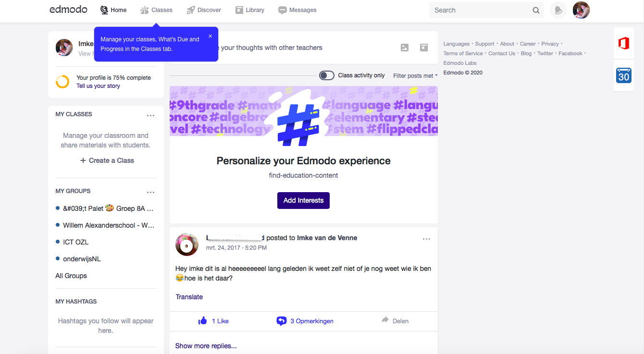The image size is (644, 354).
Task: Open the user avatar menu
Action: 582,10
